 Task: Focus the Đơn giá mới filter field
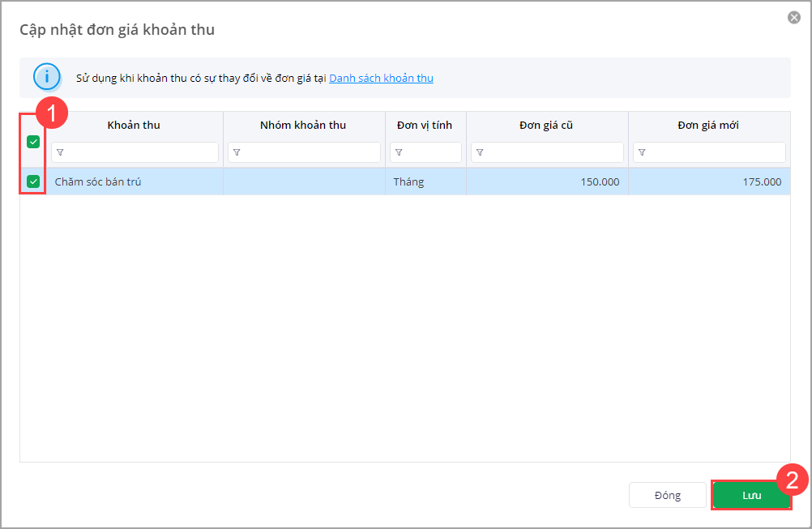pos(715,152)
